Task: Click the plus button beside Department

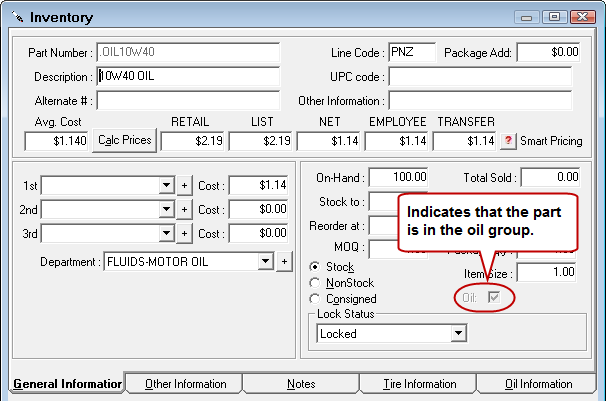Action: click(284, 261)
